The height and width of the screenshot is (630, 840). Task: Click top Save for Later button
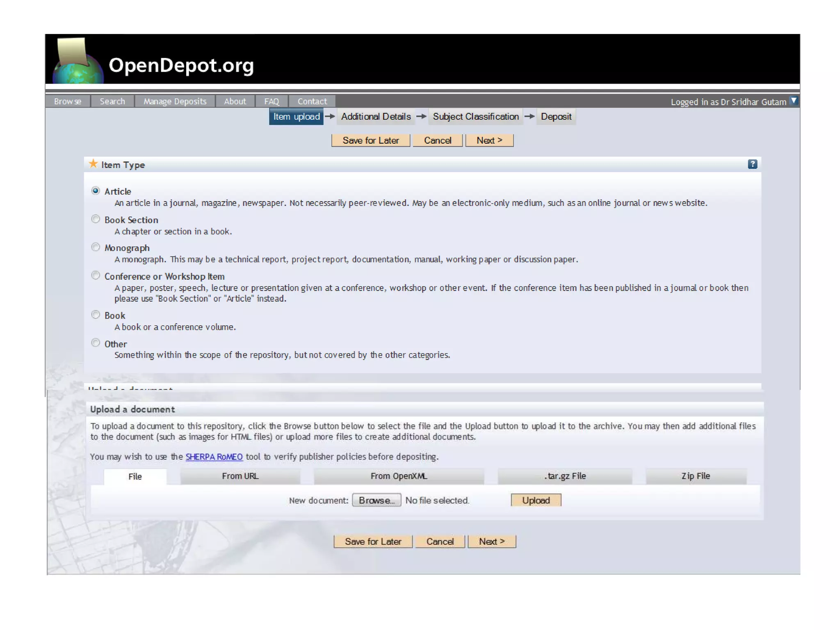pos(370,141)
